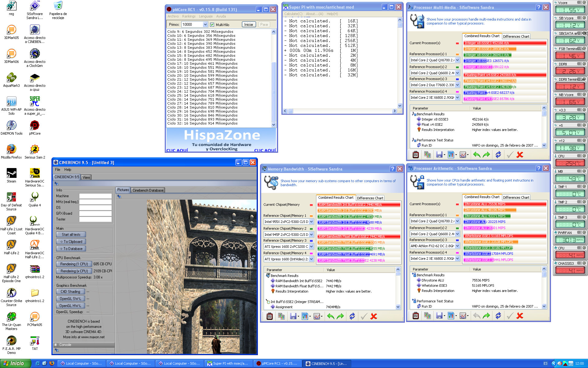Click the save floppy icon in Memory Bandwidth
The height and width of the screenshot is (368, 588).
[293, 316]
